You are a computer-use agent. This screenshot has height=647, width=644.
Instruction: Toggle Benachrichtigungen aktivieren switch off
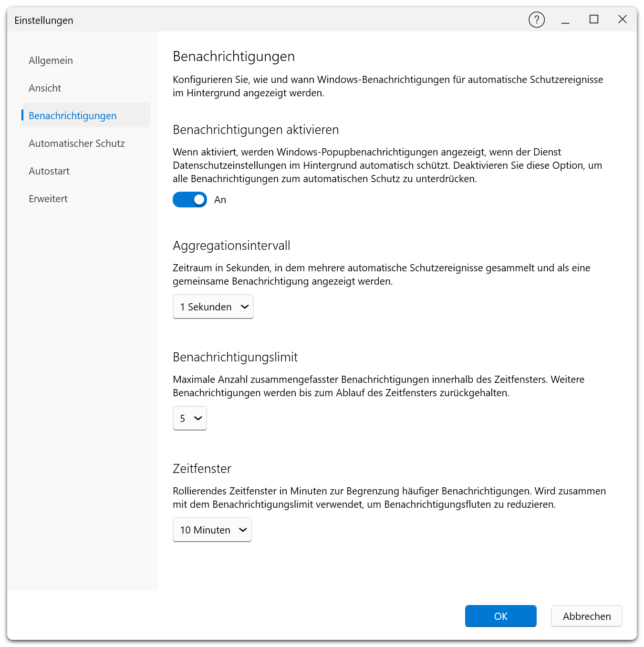[190, 200]
